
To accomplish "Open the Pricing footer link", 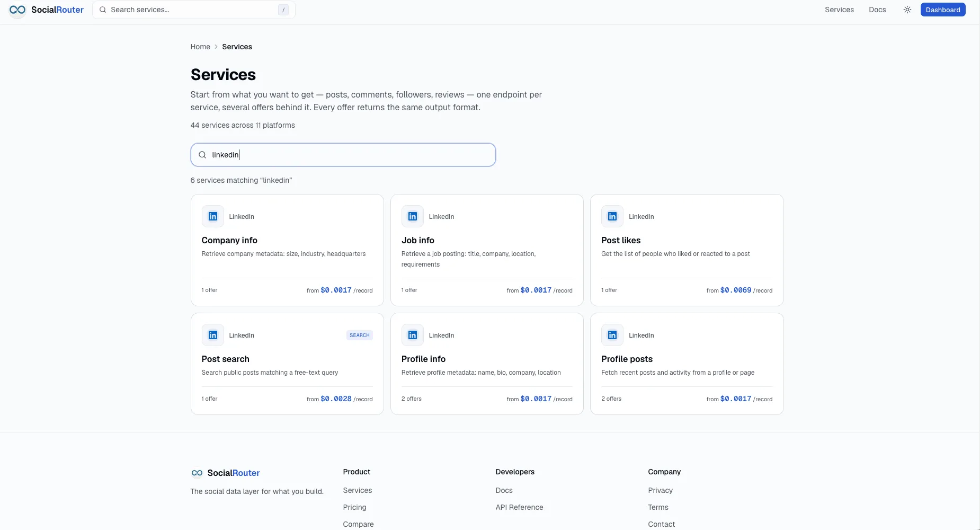I will (x=354, y=507).
